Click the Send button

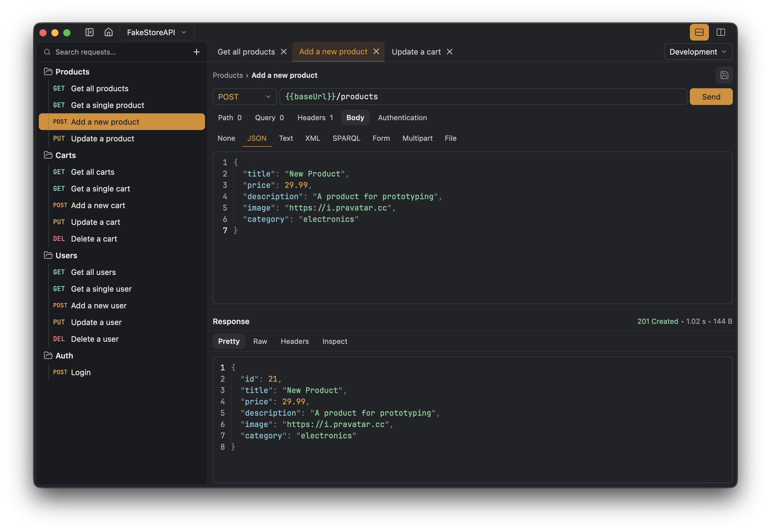(711, 97)
